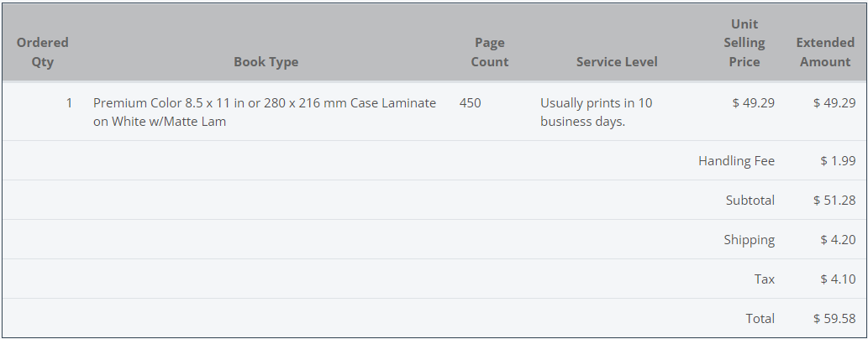This screenshot has width=868, height=339.
Task: Click the Subtotal label
Action: tap(750, 201)
